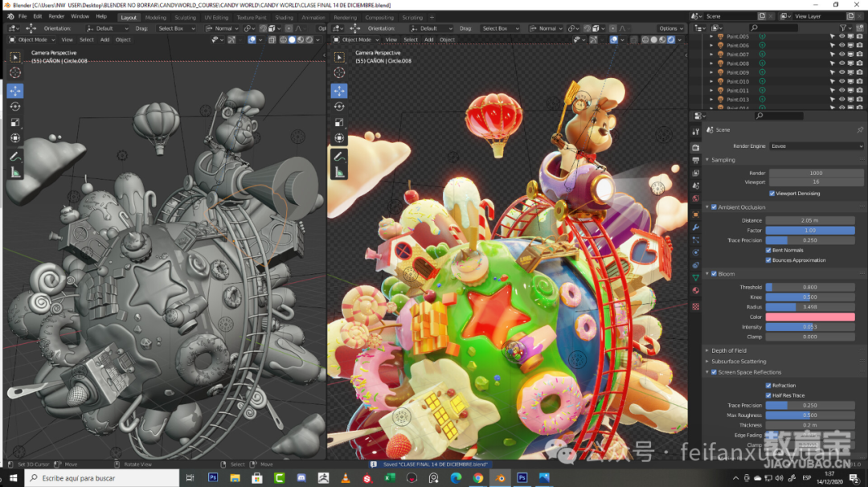Choose the Measure tool in right viewport
Image resolution: width=868 pixels, height=487 pixels.
coord(339,173)
